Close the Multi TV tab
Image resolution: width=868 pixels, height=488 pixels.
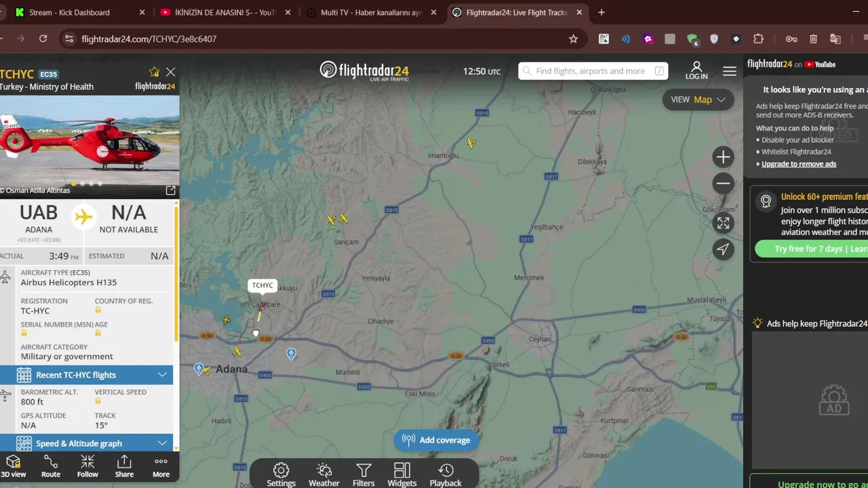pyautogui.click(x=433, y=12)
